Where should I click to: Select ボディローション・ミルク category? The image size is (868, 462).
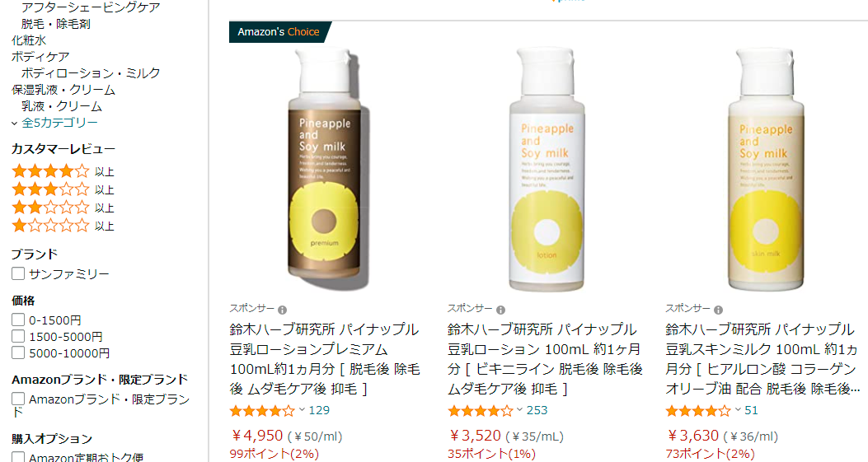[91, 73]
